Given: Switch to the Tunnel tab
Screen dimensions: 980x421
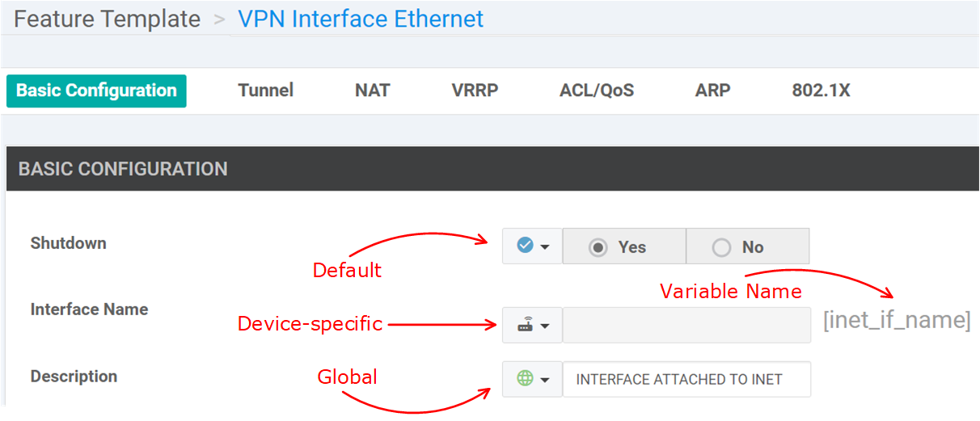Looking at the screenshot, I should point(265,91).
